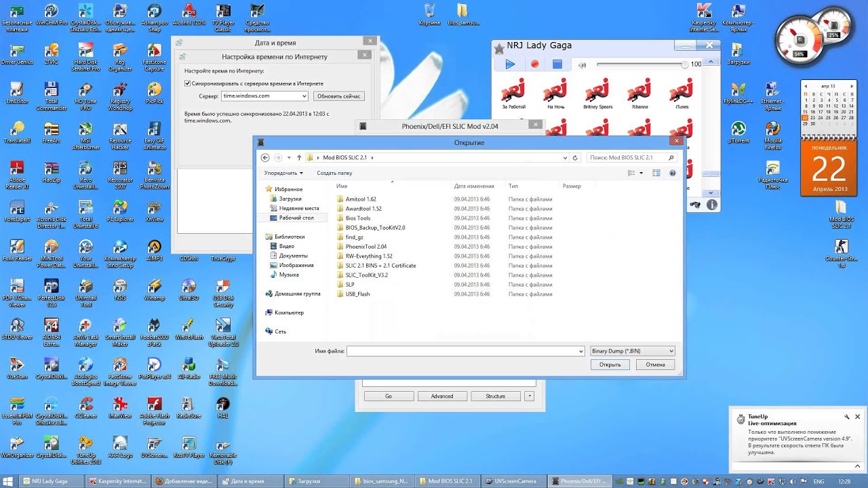The image size is (868, 488).
Task: Open the Registry Workshop desktop icon
Action: click(120, 96)
